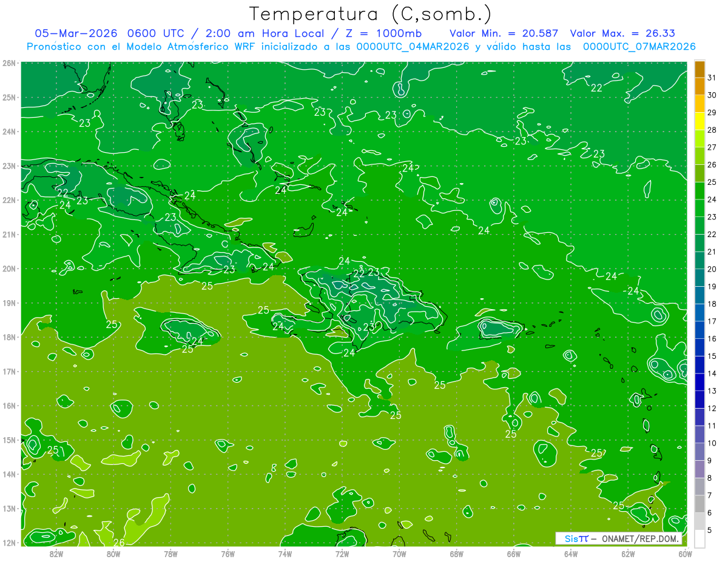Click the 31 label on the color scale
The width and height of the screenshot is (728, 562).
coord(712,78)
